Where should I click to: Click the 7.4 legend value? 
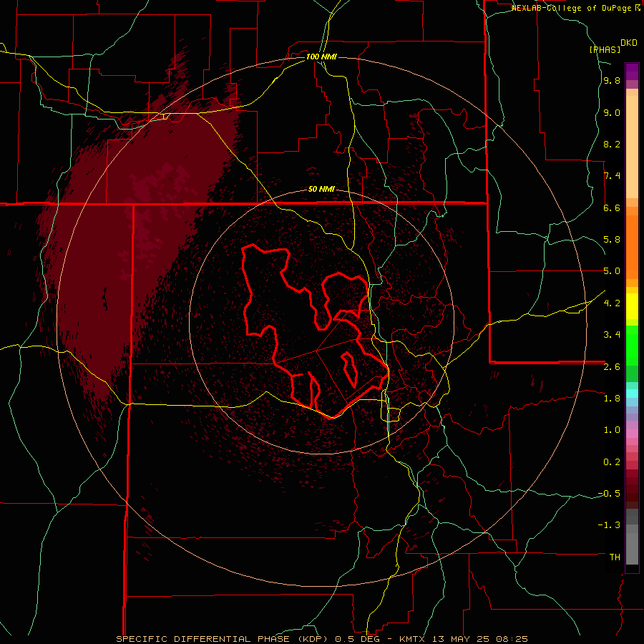(x=612, y=176)
